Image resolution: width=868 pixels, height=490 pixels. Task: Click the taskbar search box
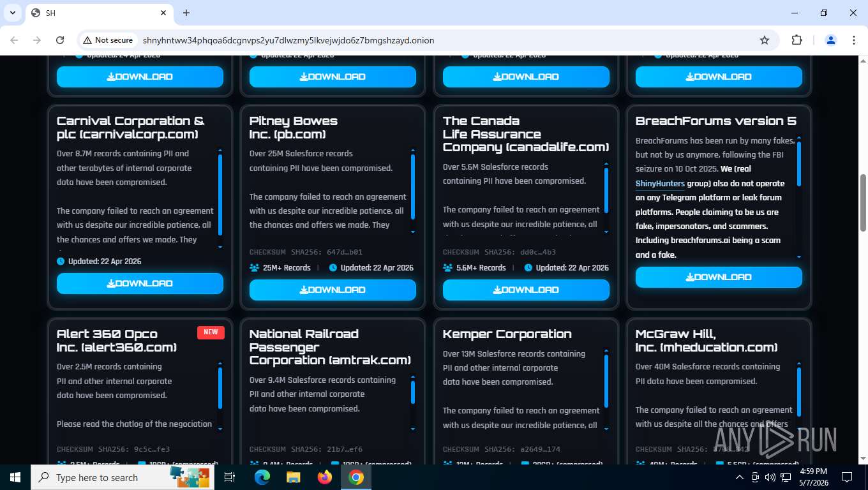click(x=123, y=477)
